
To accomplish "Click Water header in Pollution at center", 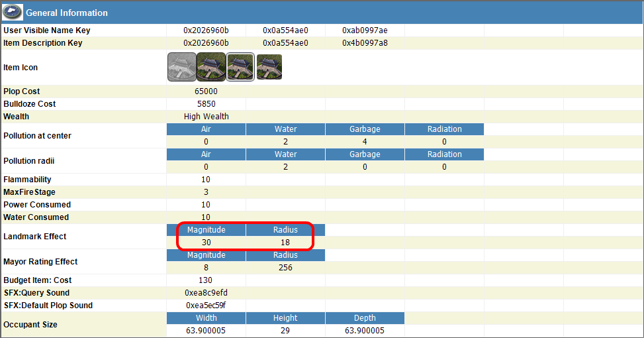I will tap(285, 129).
